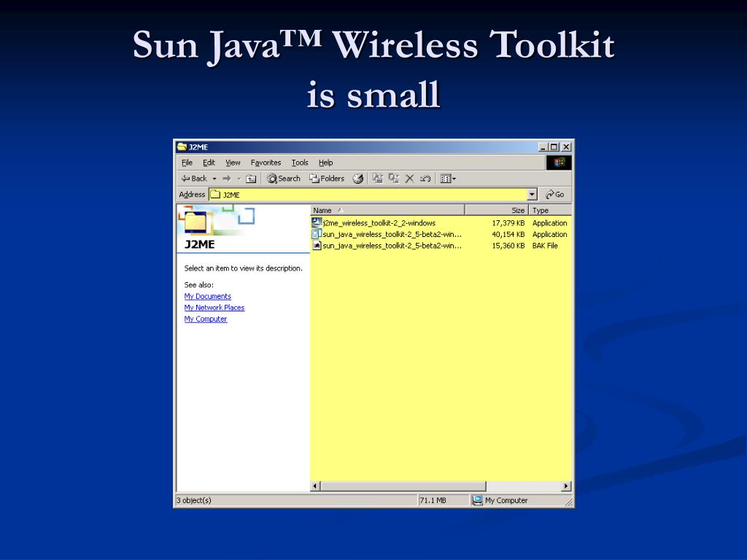This screenshot has width=747, height=560.
Task: Click the horizontal scrollbar thumb
Action: click(x=403, y=486)
